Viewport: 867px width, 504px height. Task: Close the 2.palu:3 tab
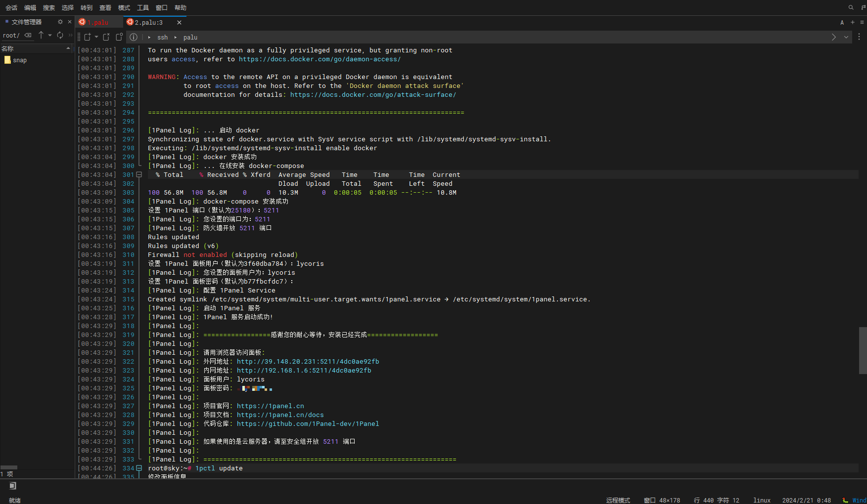(179, 22)
